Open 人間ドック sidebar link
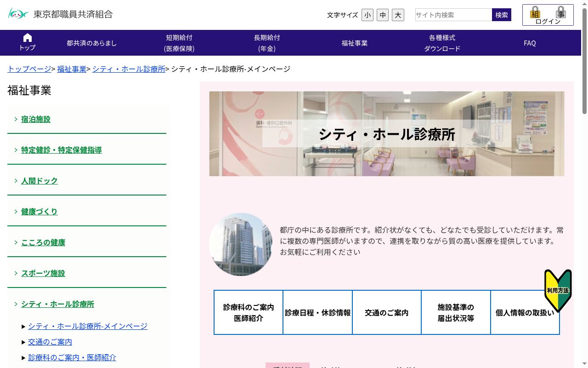This screenshot has width=588, height=368. coord(40,181)
